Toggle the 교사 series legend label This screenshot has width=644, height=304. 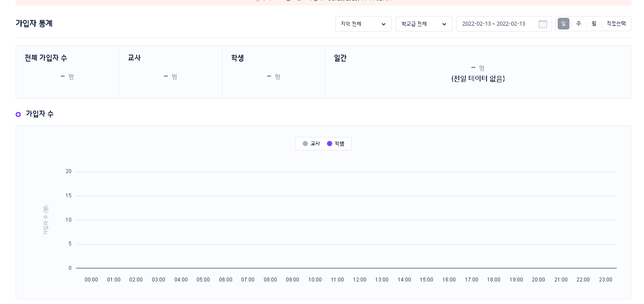(x=315, y=144)
